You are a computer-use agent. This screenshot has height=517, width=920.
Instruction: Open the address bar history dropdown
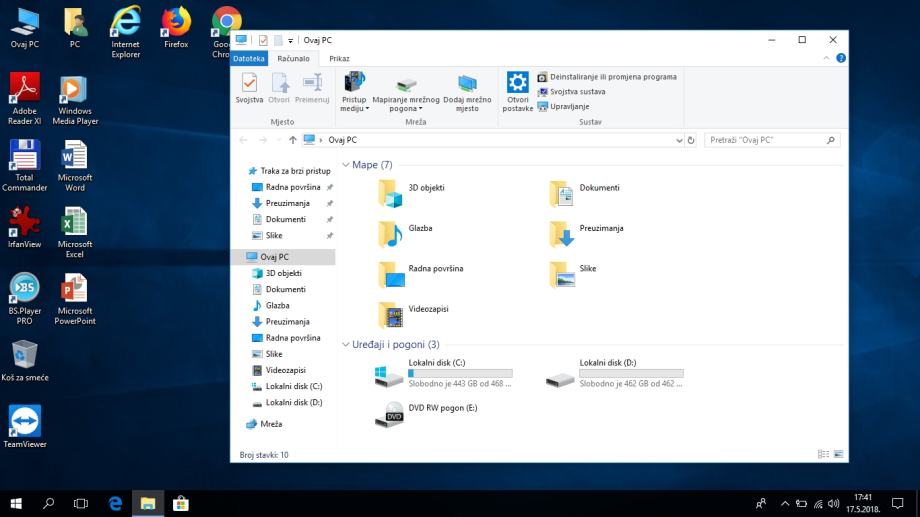pos(679,140)
